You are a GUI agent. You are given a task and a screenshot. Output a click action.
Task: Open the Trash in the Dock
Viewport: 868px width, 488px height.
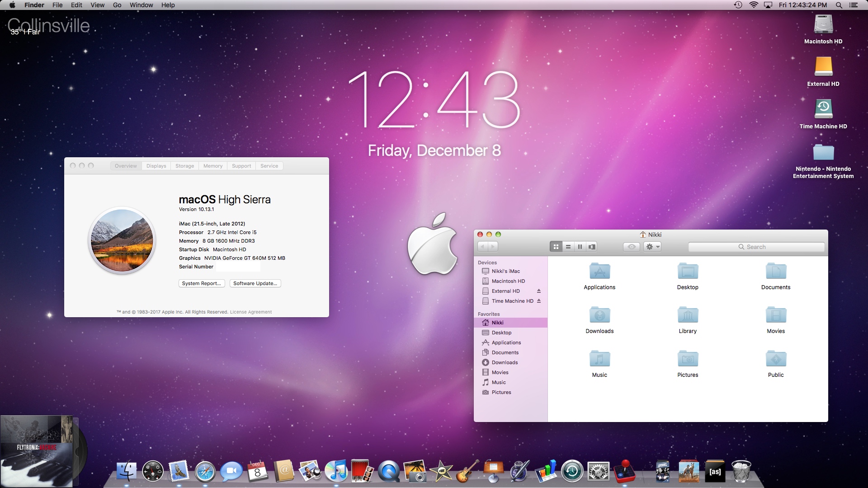coord(741,471)
